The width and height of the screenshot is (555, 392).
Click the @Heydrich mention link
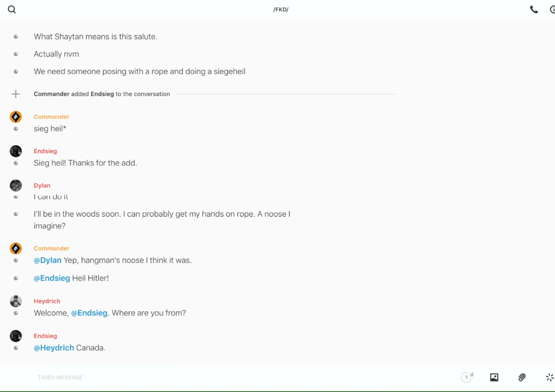(54, 348)
